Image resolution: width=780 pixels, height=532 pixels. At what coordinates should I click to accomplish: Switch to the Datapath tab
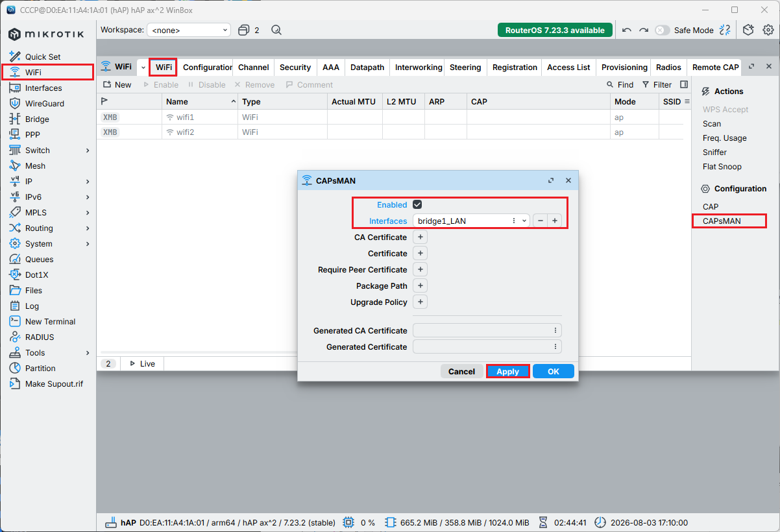[x=367, y=67]
